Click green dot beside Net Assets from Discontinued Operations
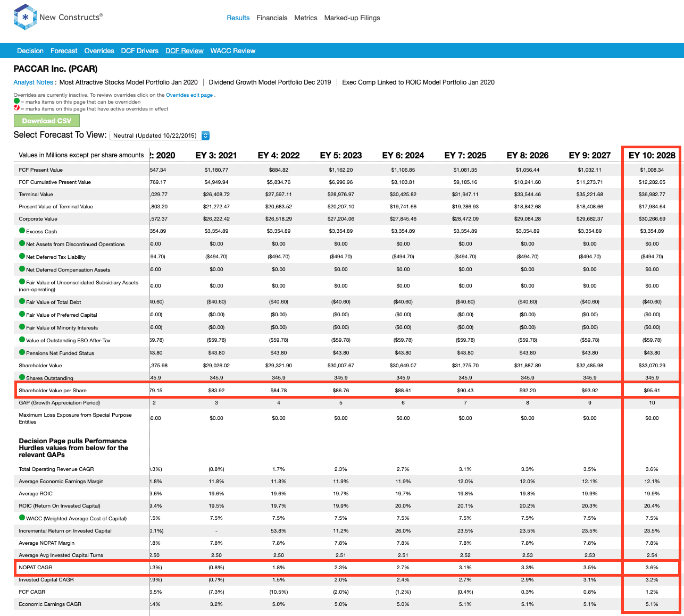This screenshot has width=684, height=616. coord(22,243)
